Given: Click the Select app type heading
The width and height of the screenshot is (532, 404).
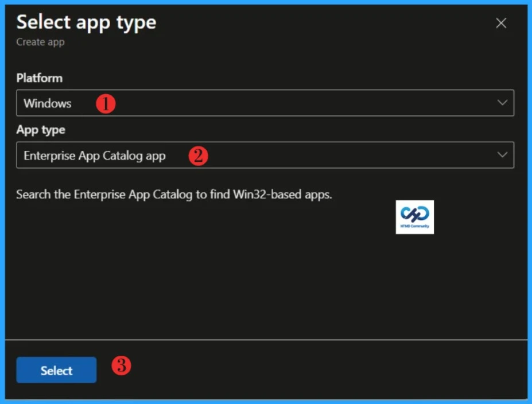Looking at the screenshot, I should click(86, 23).
